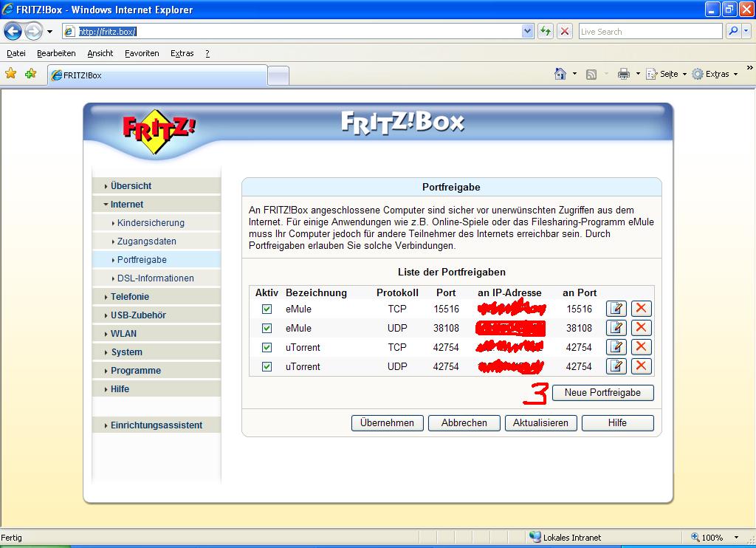Viewport: 756px width, 548px height.
Task: Open the ? help menu
Action: tap(207, 53)
